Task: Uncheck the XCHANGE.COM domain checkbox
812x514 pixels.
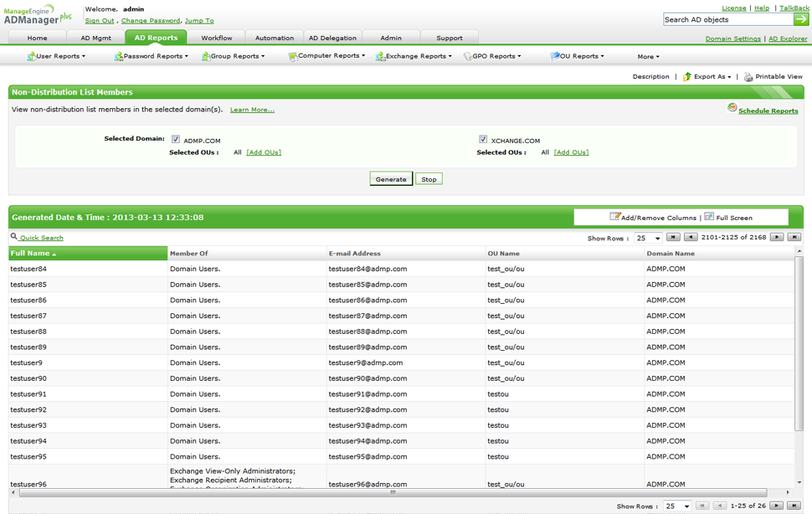Action: [x=483, y=140]
